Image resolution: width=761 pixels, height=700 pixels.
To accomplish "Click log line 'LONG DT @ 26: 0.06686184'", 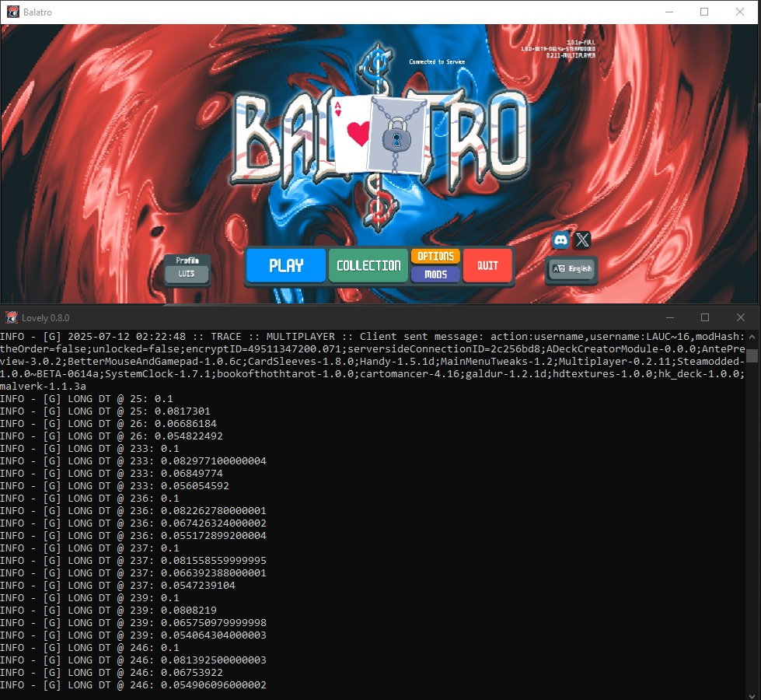I will (x=109, y=424).
